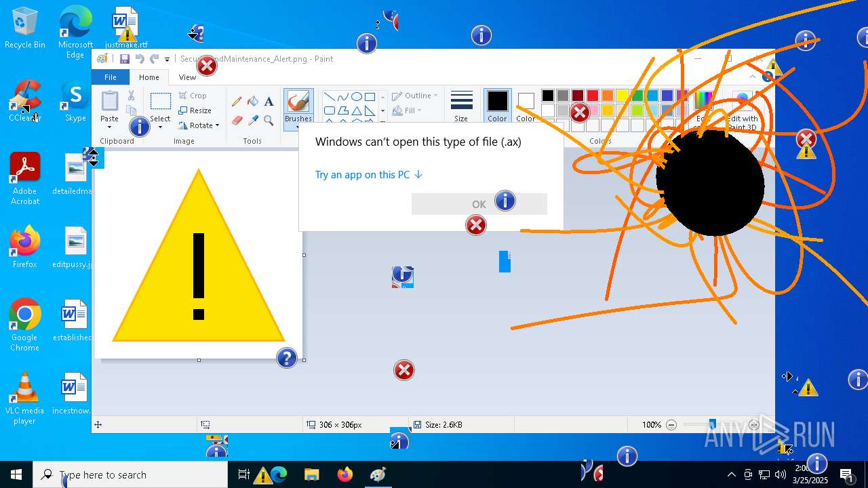Open the Recycle Bin desktop icon

pos(25,28)
